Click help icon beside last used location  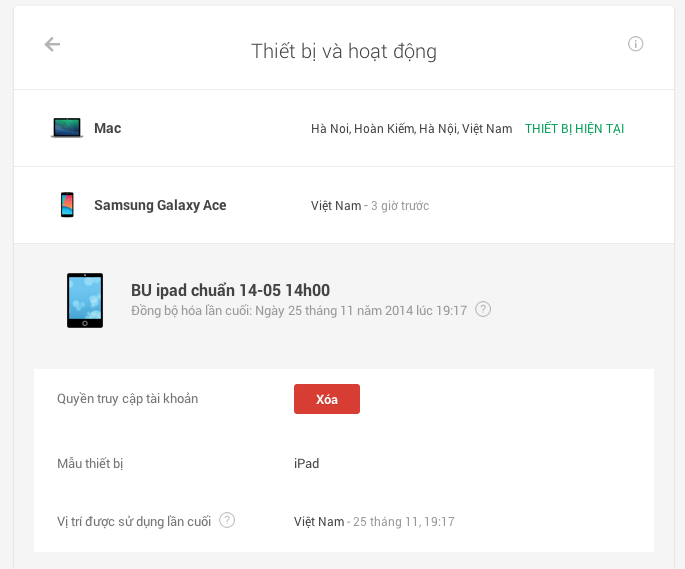coord(228,520)
